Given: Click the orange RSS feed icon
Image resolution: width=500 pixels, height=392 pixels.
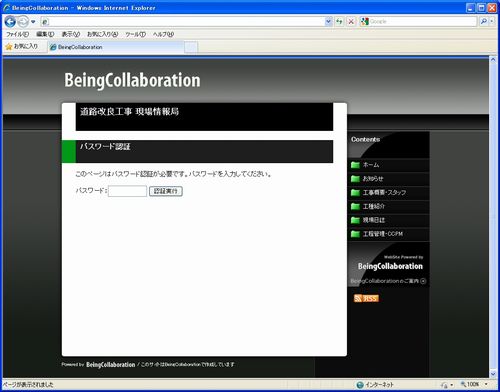Looking at the screenshot, I should (x=366, y=298).
